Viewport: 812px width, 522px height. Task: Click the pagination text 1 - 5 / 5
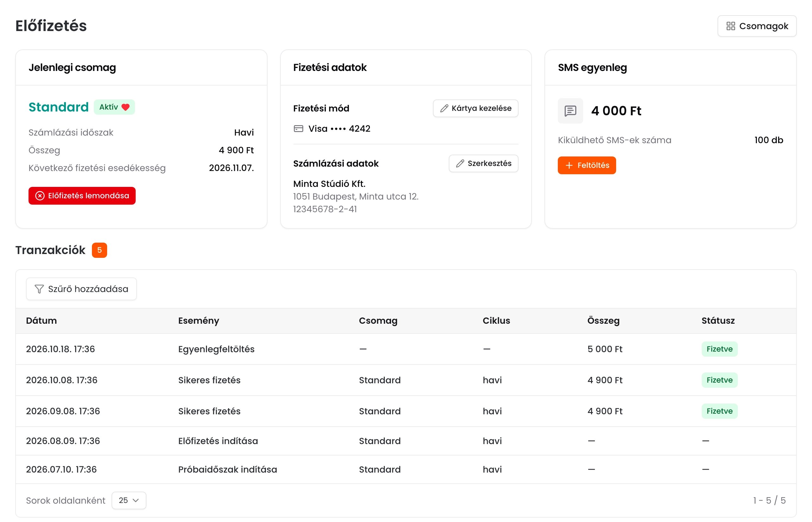769,500
